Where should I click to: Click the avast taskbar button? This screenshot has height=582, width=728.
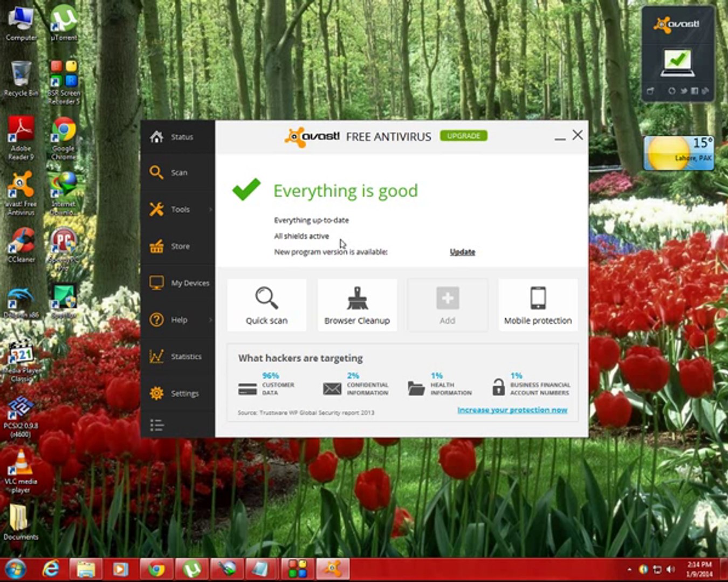pos(333,569)
